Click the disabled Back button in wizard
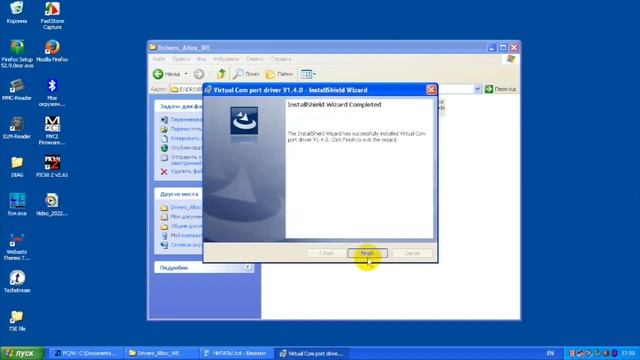The height and width of the screenshot is (360, 640). (327, 253)
